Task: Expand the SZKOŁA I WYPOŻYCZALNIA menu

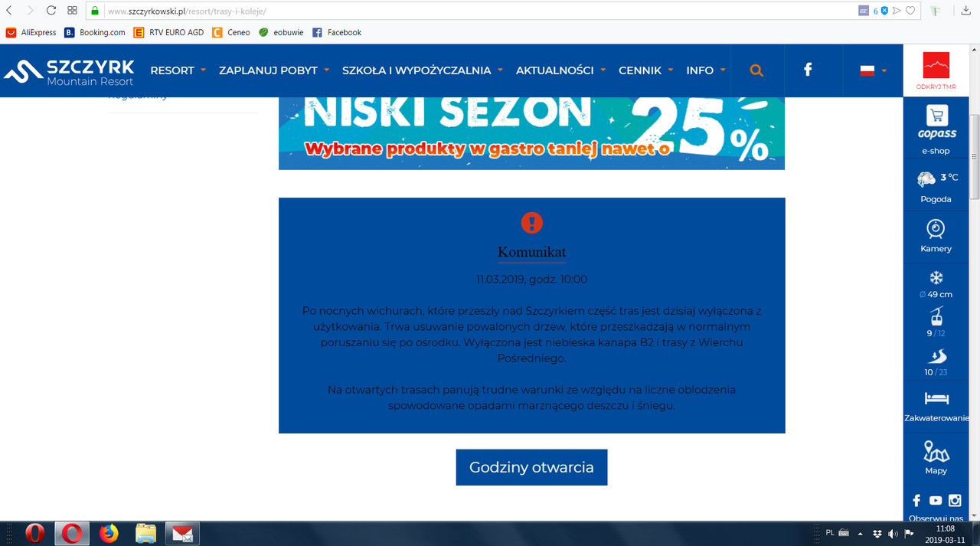Action: [423, 70]
